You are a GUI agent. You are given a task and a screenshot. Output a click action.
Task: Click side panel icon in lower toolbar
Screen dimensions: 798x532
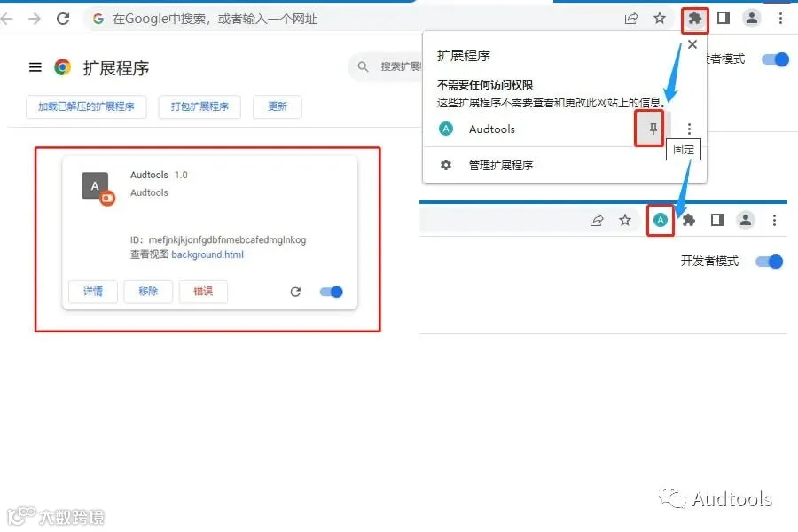point(717,220)
